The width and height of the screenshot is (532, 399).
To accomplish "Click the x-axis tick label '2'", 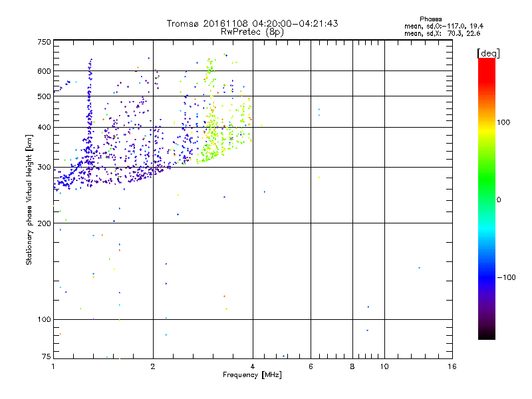I will pyautogui.click(x=153, y=366).
